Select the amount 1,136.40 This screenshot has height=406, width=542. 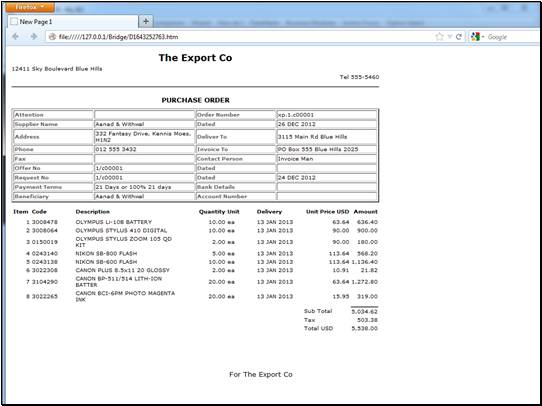click(x=365, y=262)
